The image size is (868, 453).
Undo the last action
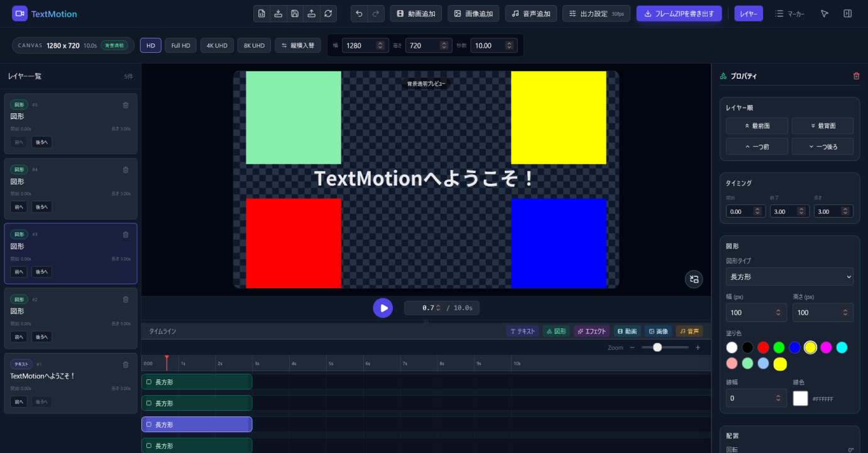click(x=360, y=14)
